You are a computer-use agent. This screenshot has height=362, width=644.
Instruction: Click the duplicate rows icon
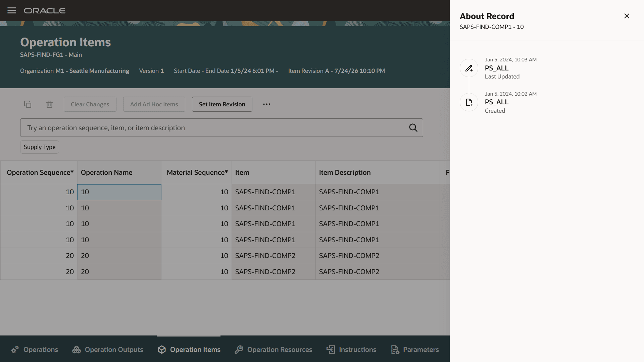click(28, 104)
